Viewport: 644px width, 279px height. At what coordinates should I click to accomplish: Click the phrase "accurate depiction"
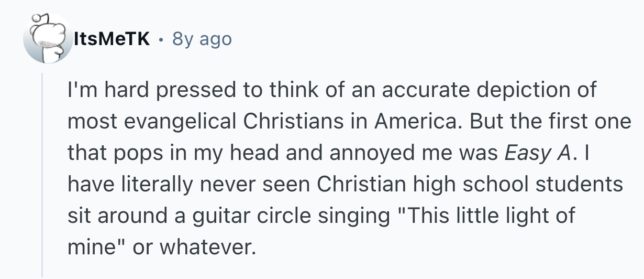click(x=467, y=90)
